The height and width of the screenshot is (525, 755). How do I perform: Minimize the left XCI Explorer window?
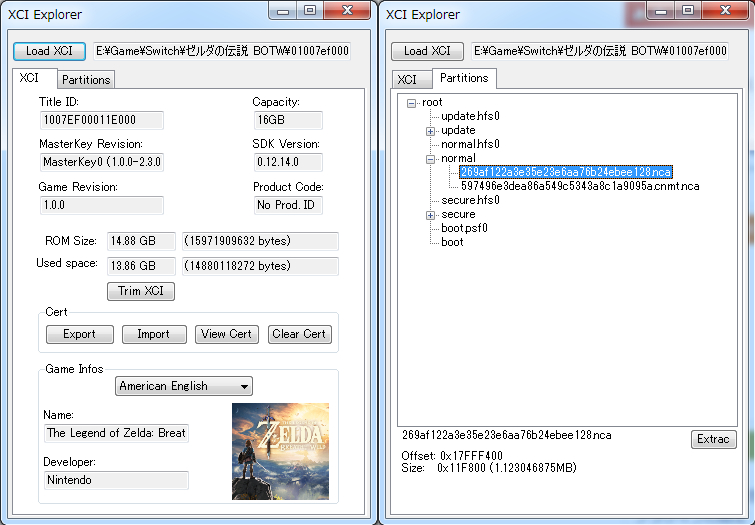click(x=283, y=11)
